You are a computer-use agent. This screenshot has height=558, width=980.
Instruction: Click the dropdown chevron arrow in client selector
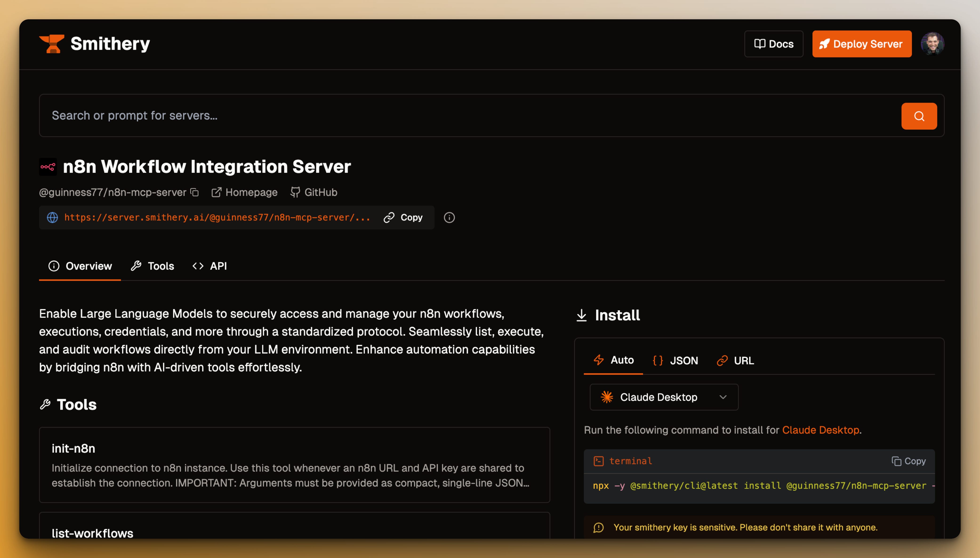(723, 397)
